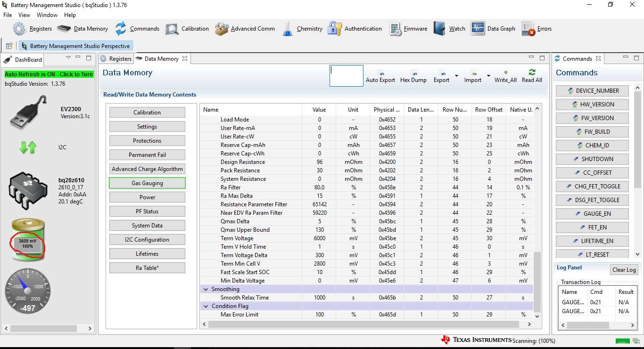Close the Data Memory tab
The height and width of the screenshot is (349, 644).
pos(185,59)
